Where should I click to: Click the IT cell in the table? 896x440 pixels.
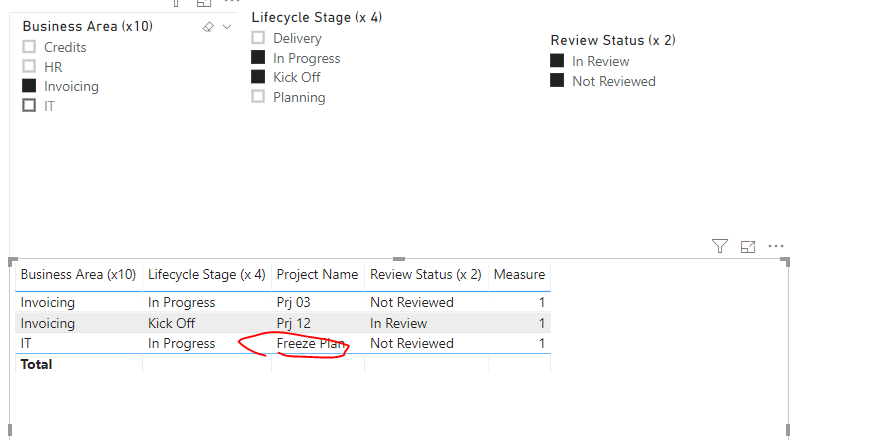(x=26, y=343)
